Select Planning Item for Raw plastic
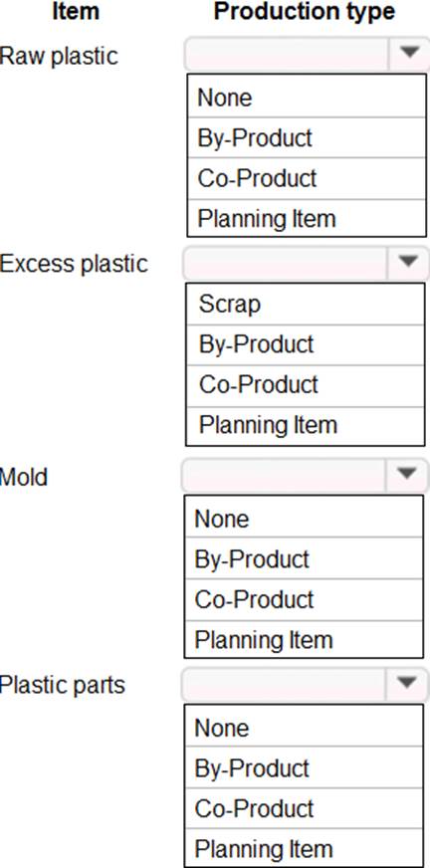The width and height of the screenshot is (430, 868). (x=307, y=218)
